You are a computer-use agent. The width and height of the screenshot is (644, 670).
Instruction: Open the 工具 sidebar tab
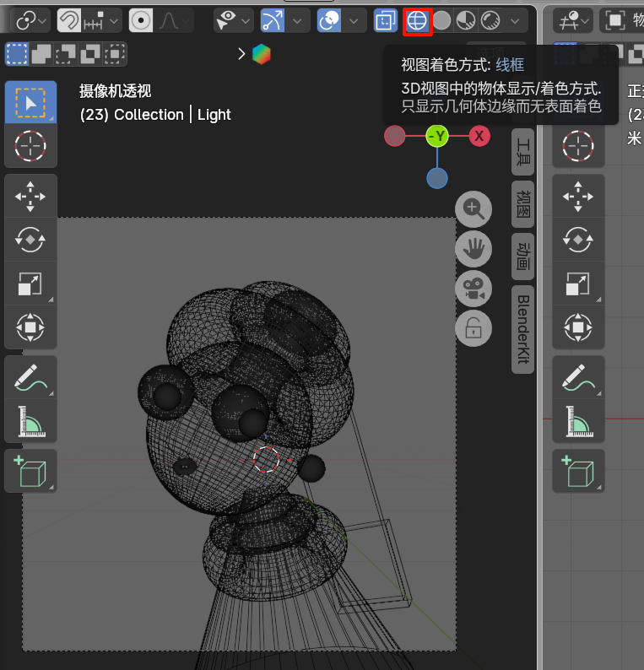pyautogui.click(x=523, y=152)
